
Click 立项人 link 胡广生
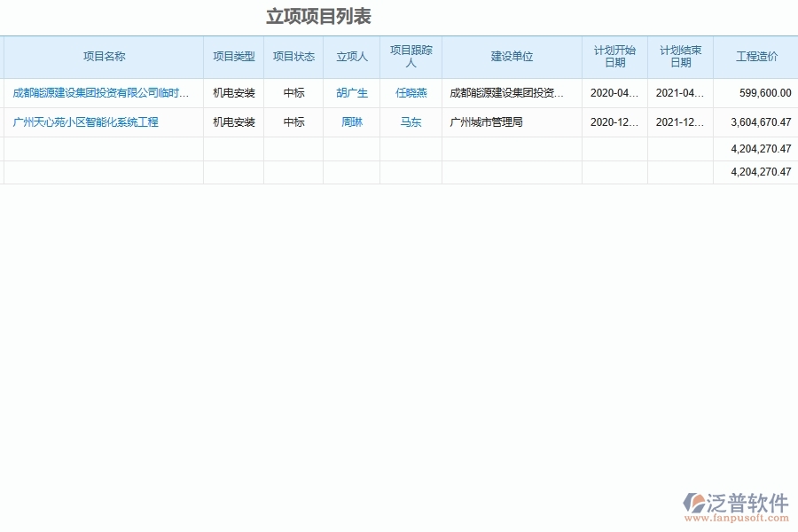click(351, 92)
